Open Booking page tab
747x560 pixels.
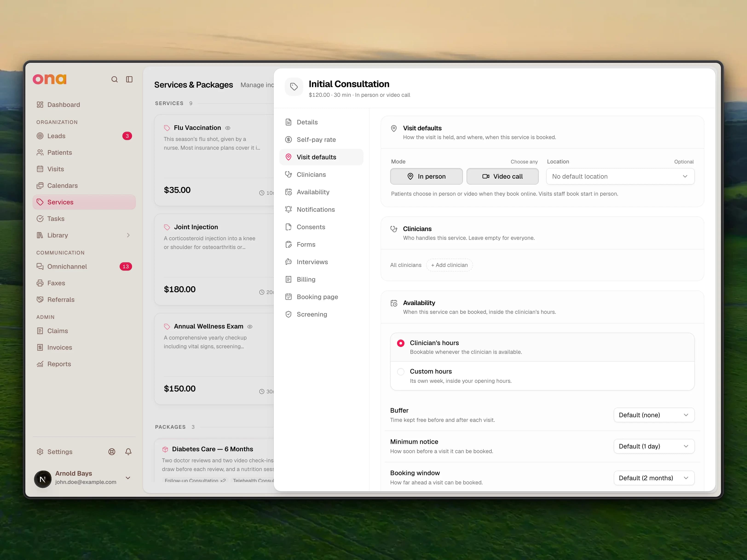(321, 297)
